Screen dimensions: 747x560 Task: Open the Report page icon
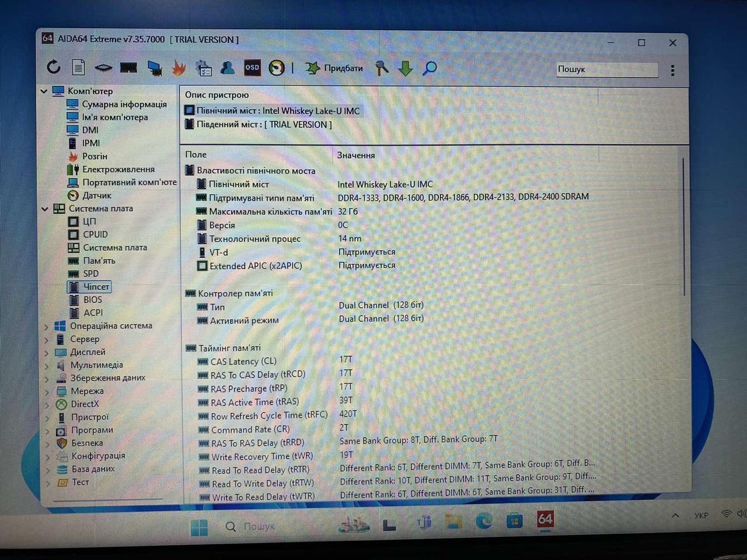78,68
